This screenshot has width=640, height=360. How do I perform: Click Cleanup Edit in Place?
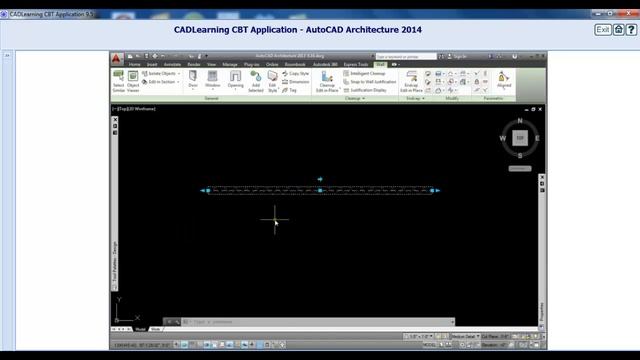tap(327, 81)
